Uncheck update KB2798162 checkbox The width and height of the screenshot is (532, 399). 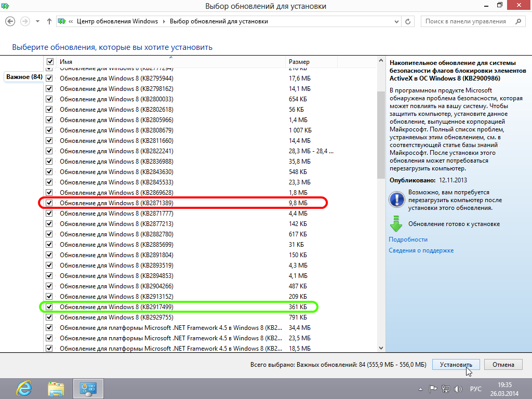(49, 89)
